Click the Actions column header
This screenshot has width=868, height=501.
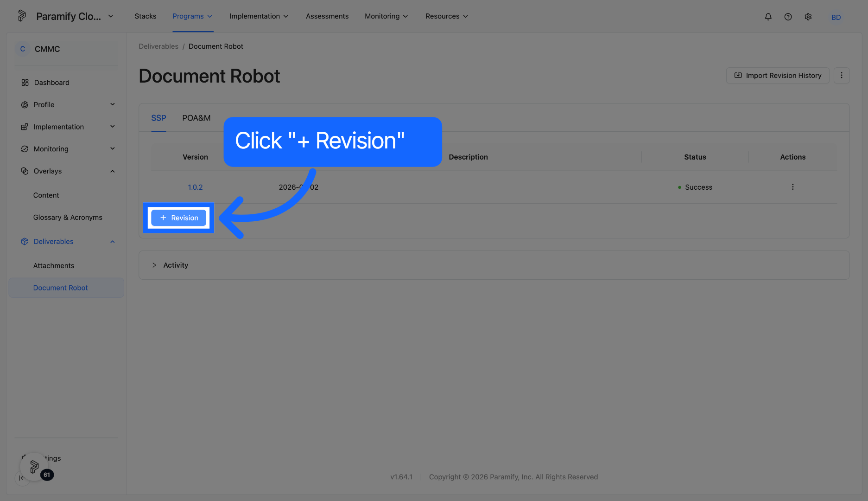click(x=792, y=157)
